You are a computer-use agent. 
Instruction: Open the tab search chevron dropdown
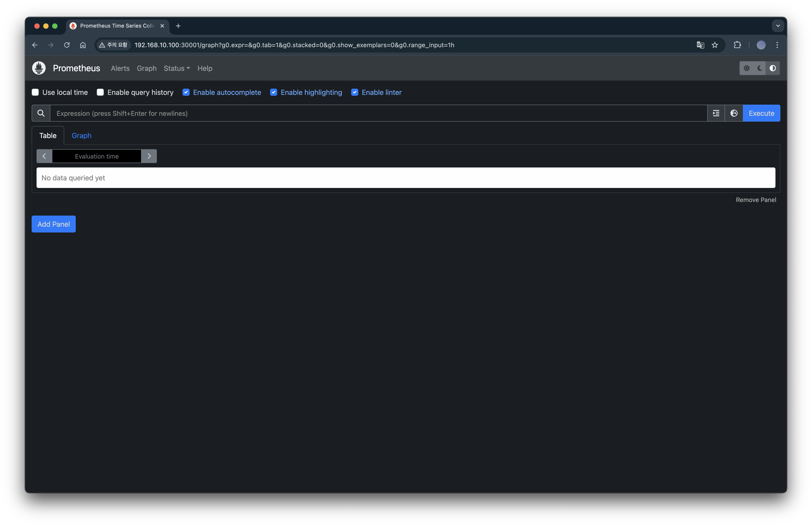click(778, 26)
